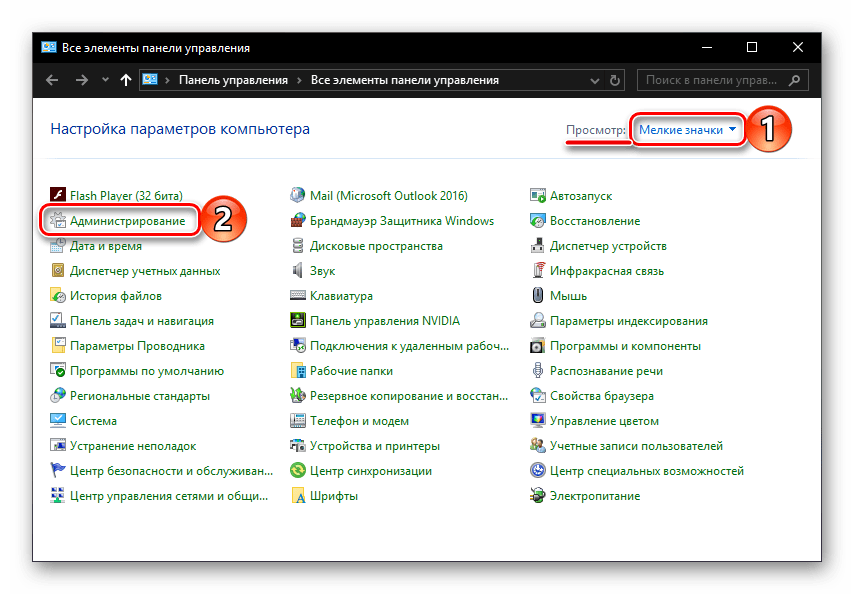Open the Диспетчер устройств icon
This screenshot has width=854, height=594.
(538, 246)
